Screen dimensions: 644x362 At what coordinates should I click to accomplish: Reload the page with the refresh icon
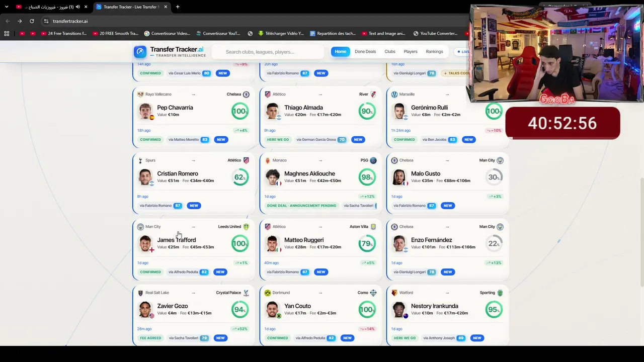pyautogui.click(x=32, y=21)
